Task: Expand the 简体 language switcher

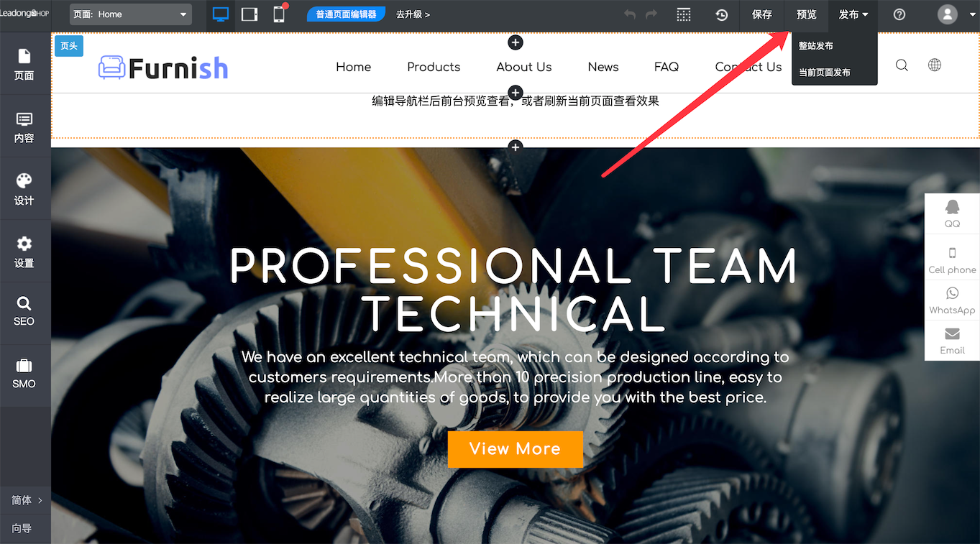Action: pyautogui.click(x=26, y=500)
